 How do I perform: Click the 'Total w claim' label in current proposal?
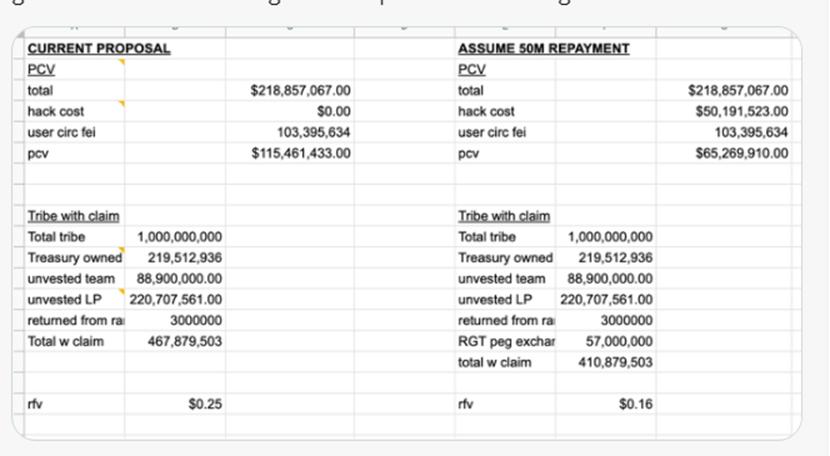coord(66,341)
